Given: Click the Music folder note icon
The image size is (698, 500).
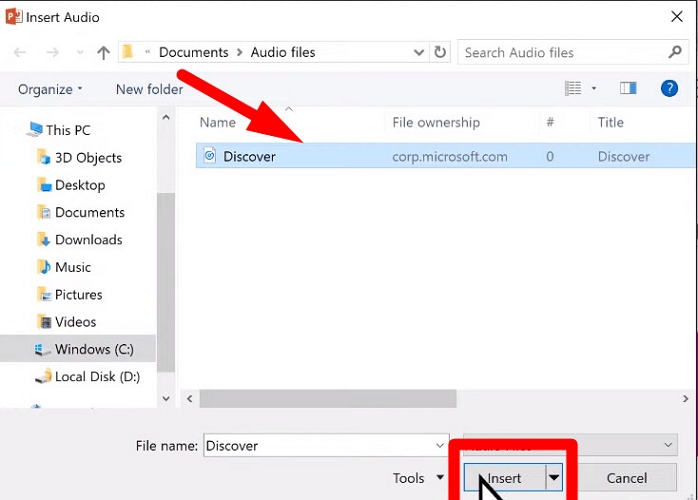Looking at the screenshot, I should click(44, 266).
